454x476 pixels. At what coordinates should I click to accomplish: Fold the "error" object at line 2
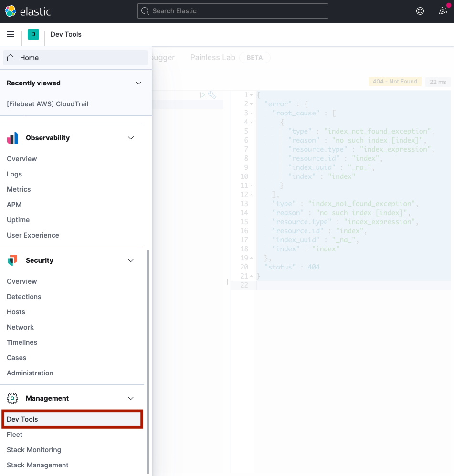(251, 104)
